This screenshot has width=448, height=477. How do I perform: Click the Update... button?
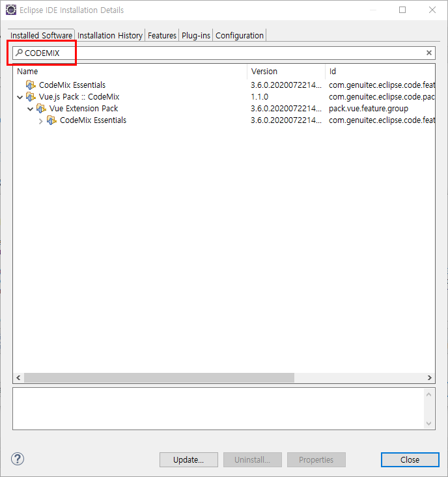(189, 459)
